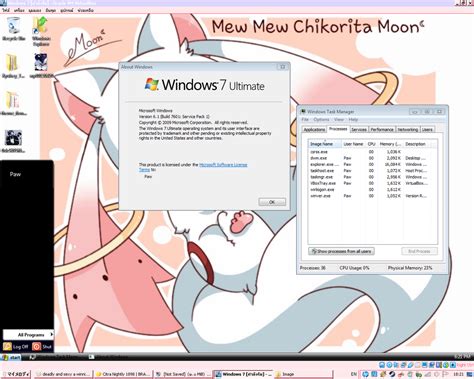The width and height of the screenshot is (474, 379).
Task: Select the taskmgr.exe process row
Action: [369, 177]
